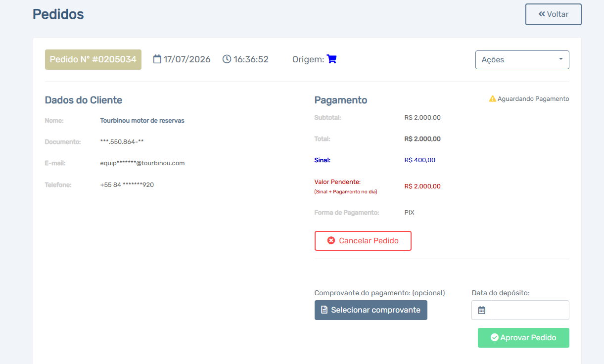Click the E-mail: field label
The image size is (604, 364).
[55, 163]
